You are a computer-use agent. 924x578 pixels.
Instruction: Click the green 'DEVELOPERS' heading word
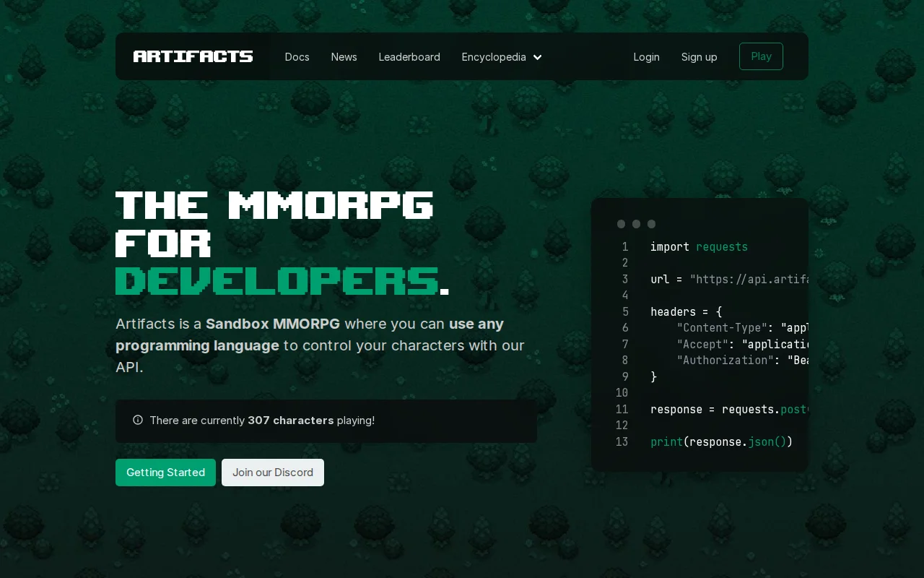[277, 280]
